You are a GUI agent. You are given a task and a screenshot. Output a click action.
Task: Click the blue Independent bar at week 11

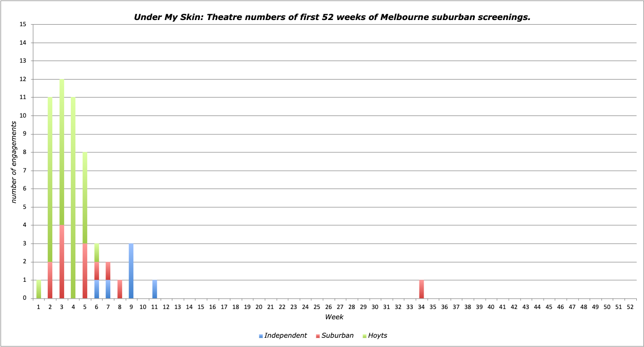(154, 290)
